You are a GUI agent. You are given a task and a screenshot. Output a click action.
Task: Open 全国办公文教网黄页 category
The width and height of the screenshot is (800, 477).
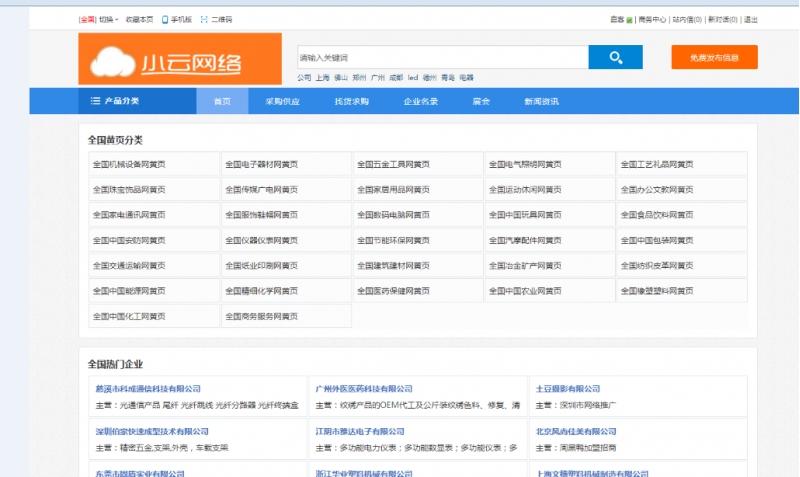[x=657, y=189]
